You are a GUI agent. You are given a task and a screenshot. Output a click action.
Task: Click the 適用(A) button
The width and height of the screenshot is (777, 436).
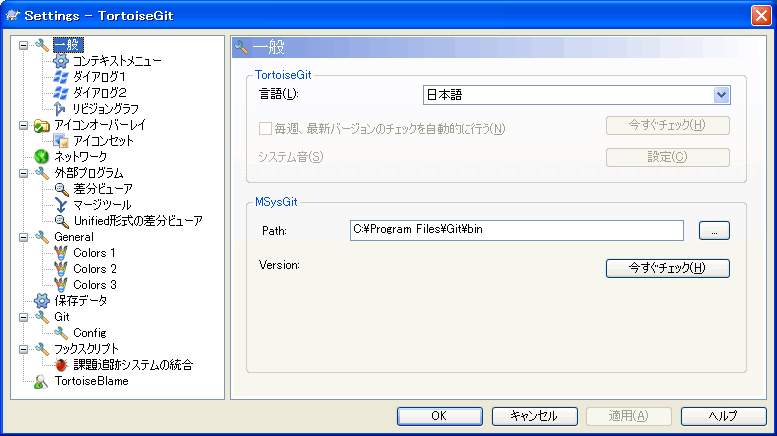tap(629, 416)
